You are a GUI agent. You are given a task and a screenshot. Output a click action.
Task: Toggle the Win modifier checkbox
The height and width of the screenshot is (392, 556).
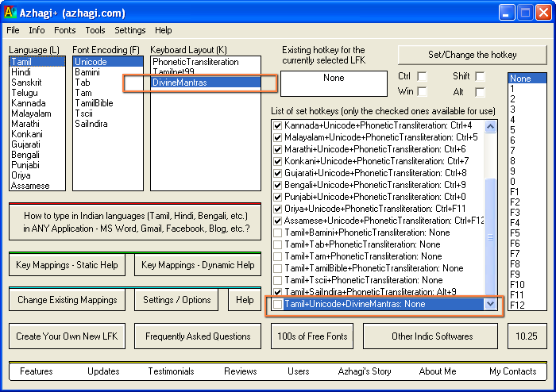(x=422, y=92)
